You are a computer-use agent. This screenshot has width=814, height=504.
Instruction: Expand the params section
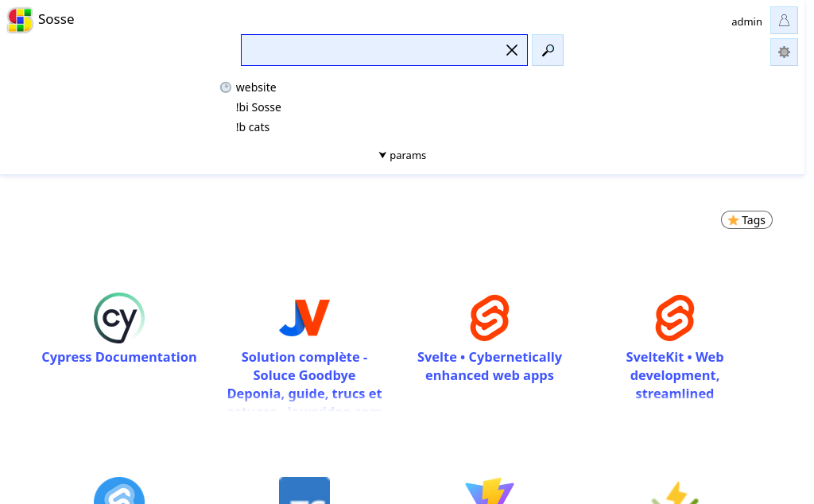click(x=402, y=155)
